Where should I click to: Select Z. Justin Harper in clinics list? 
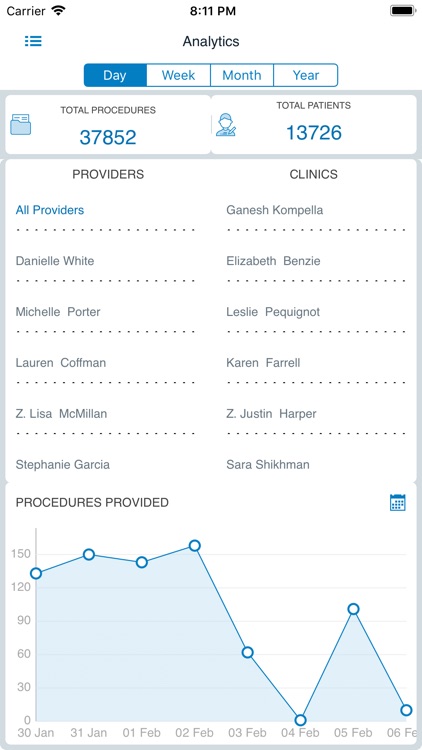coord(271,414)
